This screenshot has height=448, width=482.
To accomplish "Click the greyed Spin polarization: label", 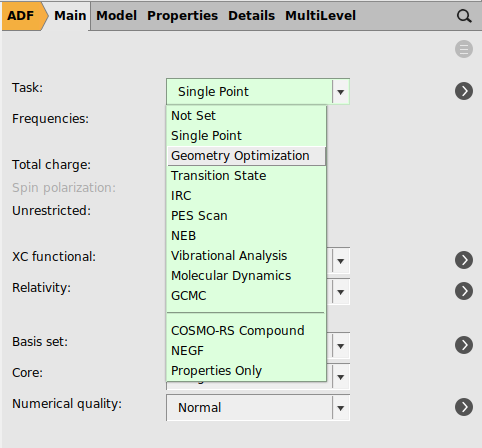I will click(64, 188).
